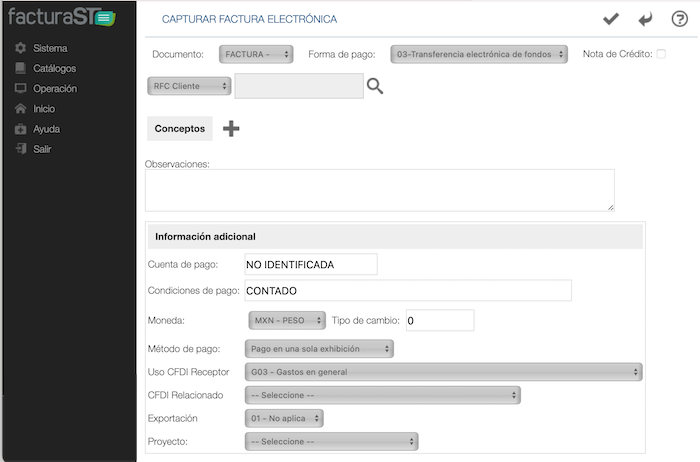This screenshot has height=462, width=700.
Task: Open the Catálogos menu
Action: [x=54, y=68]
